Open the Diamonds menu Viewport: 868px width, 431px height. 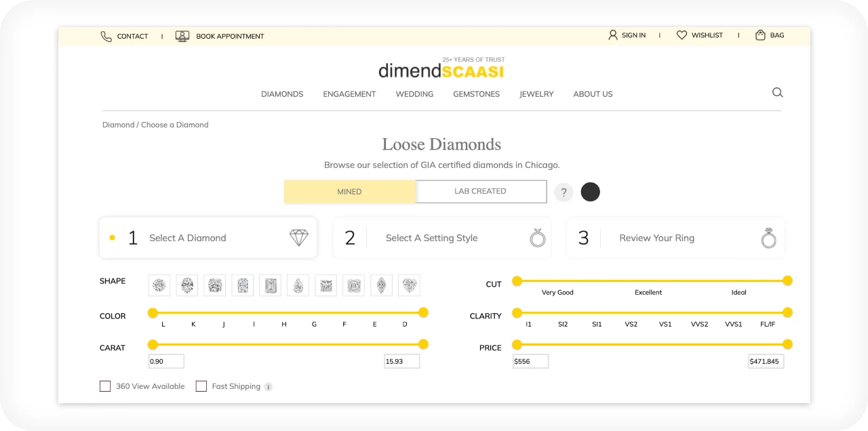[x=282, y=94]
